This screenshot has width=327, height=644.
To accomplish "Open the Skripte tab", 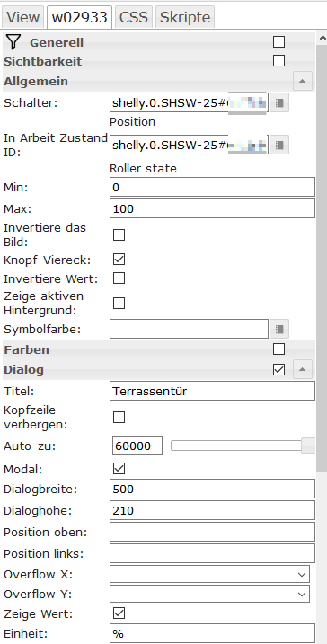I will (x=185, y=17).
